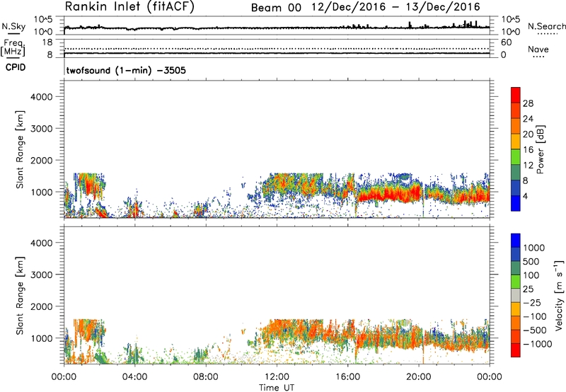The image size is (566, 392).
Task: Select the 60 tick on the Nave axis
Action: pyautogui.click(x=506, y=42)
